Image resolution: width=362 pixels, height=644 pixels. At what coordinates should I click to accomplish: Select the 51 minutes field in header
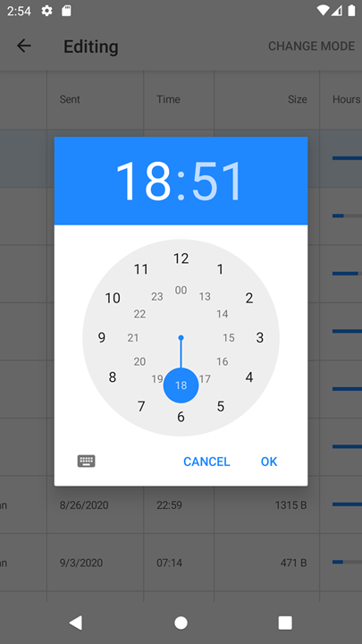click(218, 181)
